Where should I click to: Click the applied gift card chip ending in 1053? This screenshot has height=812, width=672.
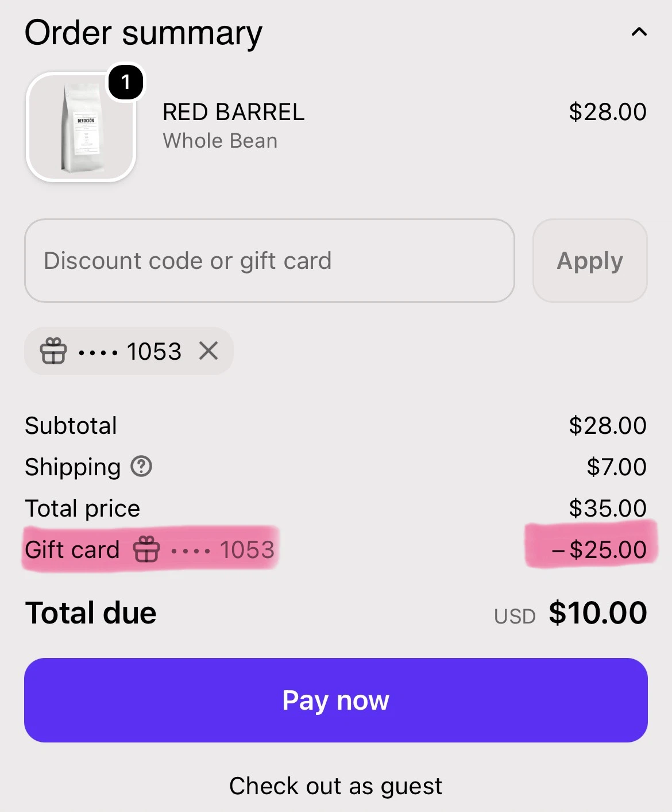[x=129, y=351]
